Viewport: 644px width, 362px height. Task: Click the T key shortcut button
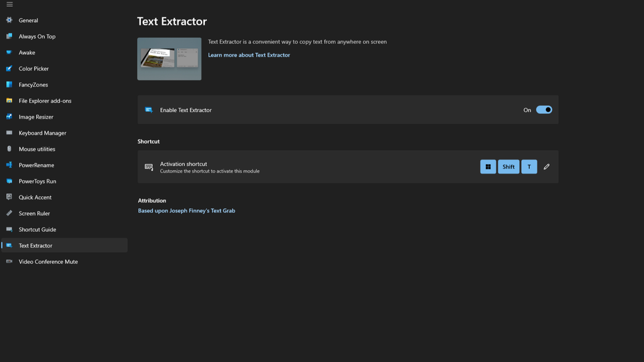(x=529, y=167)
